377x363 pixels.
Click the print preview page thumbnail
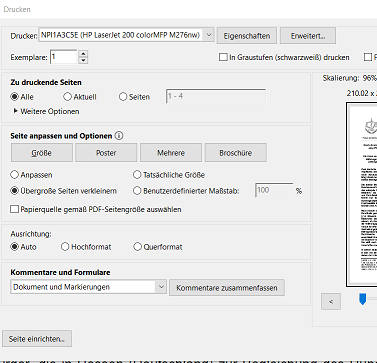point(362,195)
